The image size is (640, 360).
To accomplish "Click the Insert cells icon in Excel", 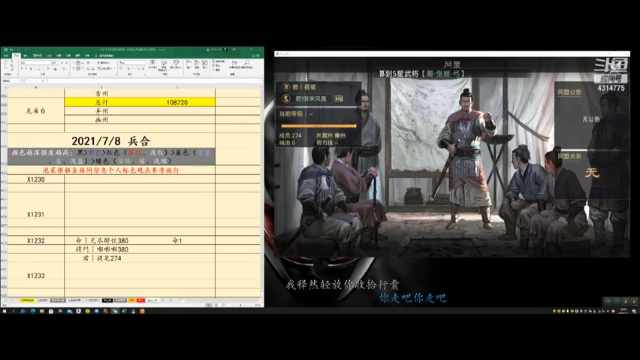I will click(189, 64).
